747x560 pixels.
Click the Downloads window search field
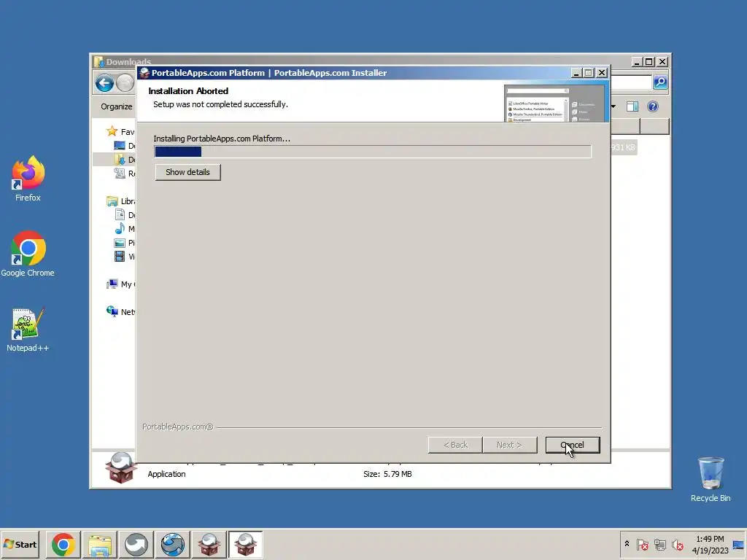[x=631, y=82]
